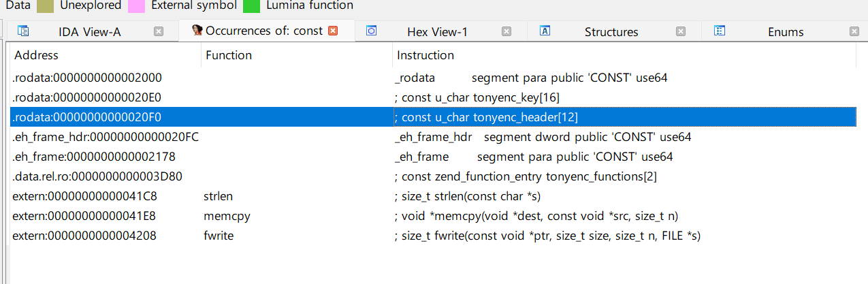The width and height of the screenshot is (868, 284).
Task: Sort by the Function column header
Action: pos(229,55)
